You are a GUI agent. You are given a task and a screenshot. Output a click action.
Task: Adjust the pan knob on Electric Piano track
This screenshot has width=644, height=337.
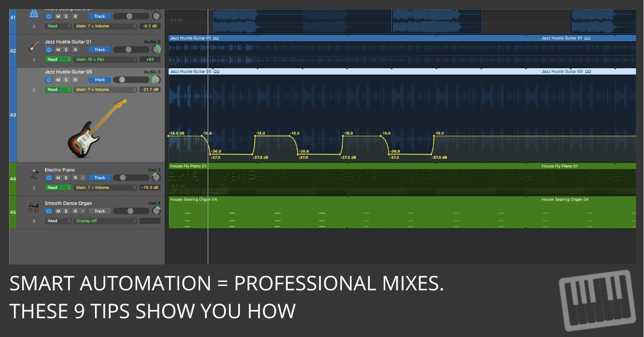(156, 178)
